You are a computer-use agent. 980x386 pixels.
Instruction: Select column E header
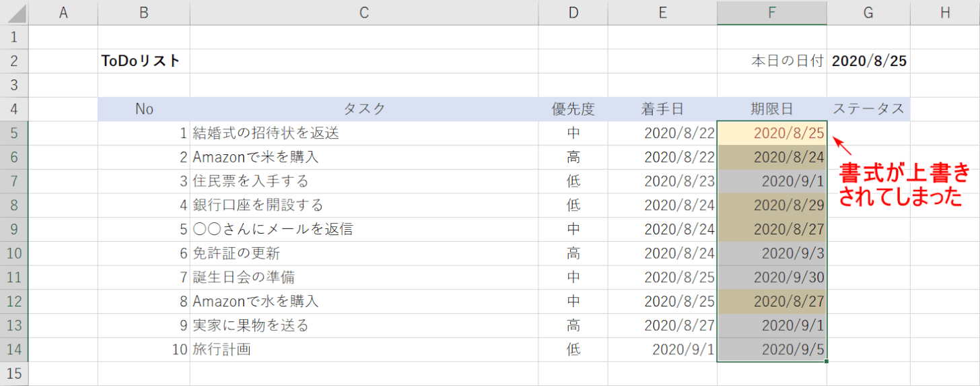pos(663,12)
